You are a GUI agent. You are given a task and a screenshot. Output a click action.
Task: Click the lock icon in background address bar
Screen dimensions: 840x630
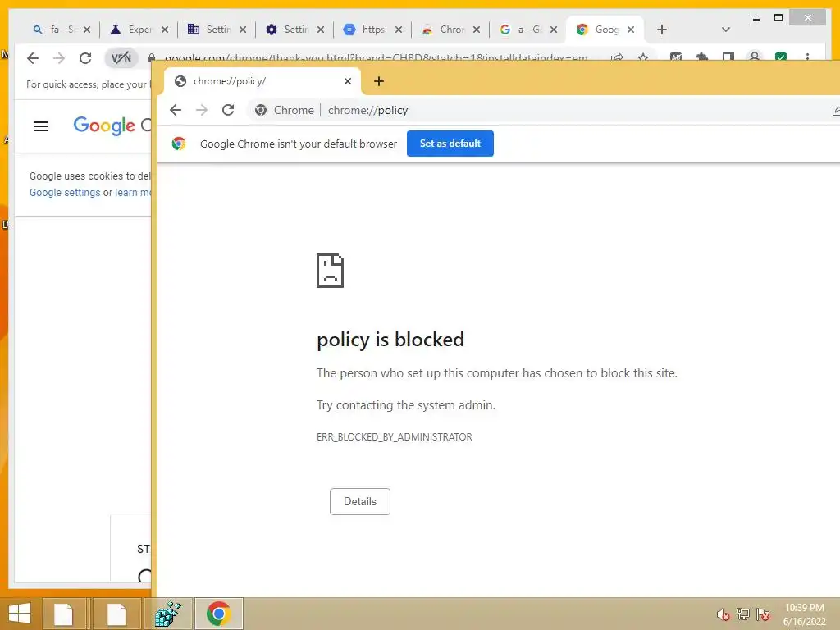pos(152,57)
